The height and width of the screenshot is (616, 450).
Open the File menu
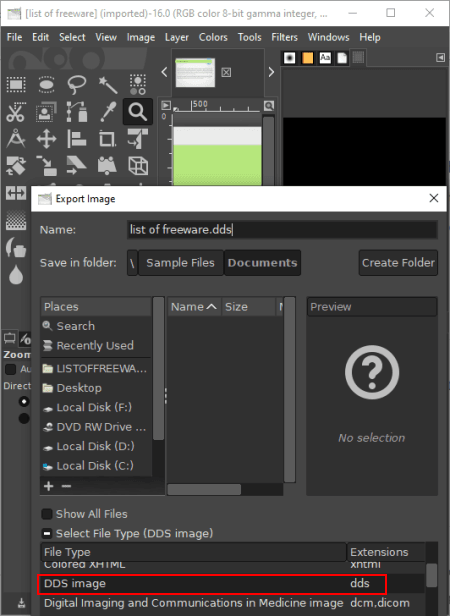click(14, 37)
